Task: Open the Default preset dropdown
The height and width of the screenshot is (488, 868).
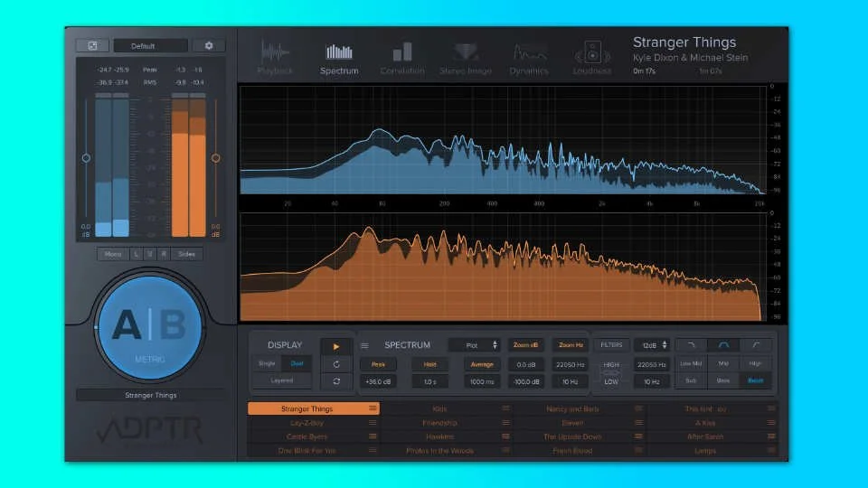Action: [x=150, y=46]
